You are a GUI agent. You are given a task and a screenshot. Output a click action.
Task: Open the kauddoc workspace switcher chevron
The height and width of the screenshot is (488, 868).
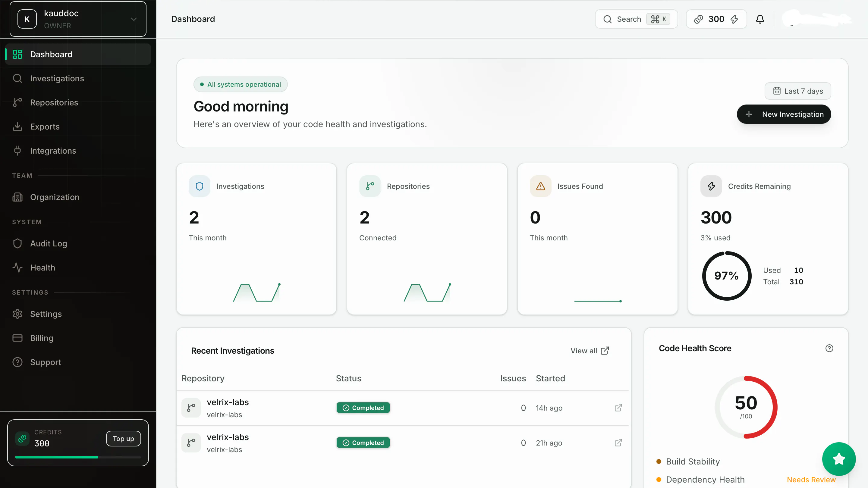pyautogui.click(x=134, y=19)
